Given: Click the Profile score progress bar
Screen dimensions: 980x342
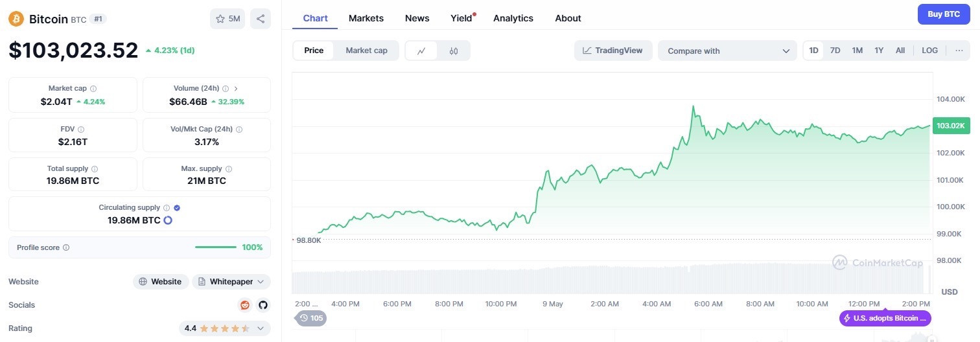Looking at the screenshot, I should [x=216, y=247].
